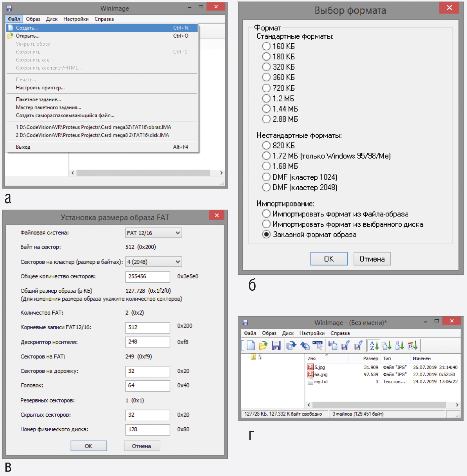Click the WinImage icon in the untitled window's title bar
This screenshot has height=476, width=467.
(245, 322)
